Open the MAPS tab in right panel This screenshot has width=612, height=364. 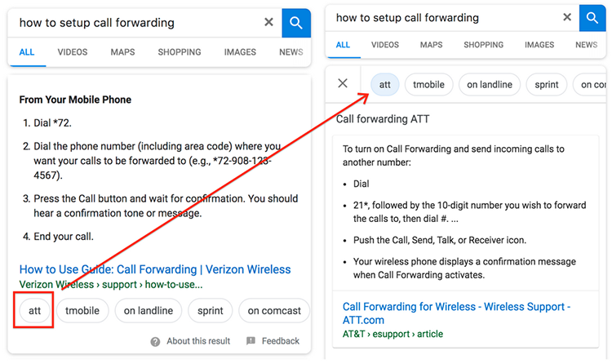coord(432,45)
